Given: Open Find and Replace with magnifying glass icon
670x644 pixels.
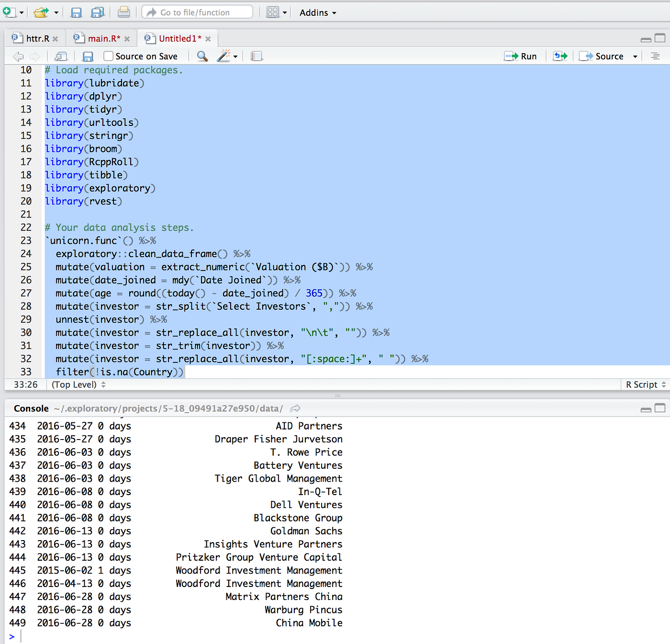Looking at the screenshot, I should click(202, 56).
